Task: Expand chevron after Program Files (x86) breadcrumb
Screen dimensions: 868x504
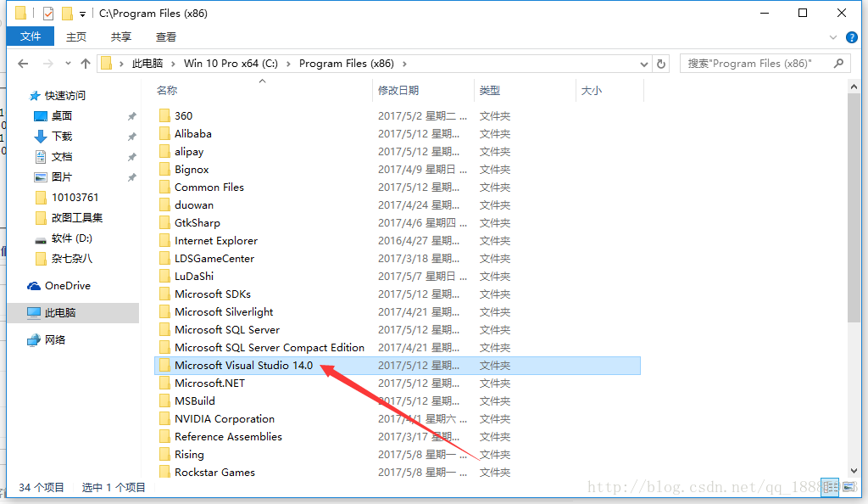Action: (x=404, y=64)
